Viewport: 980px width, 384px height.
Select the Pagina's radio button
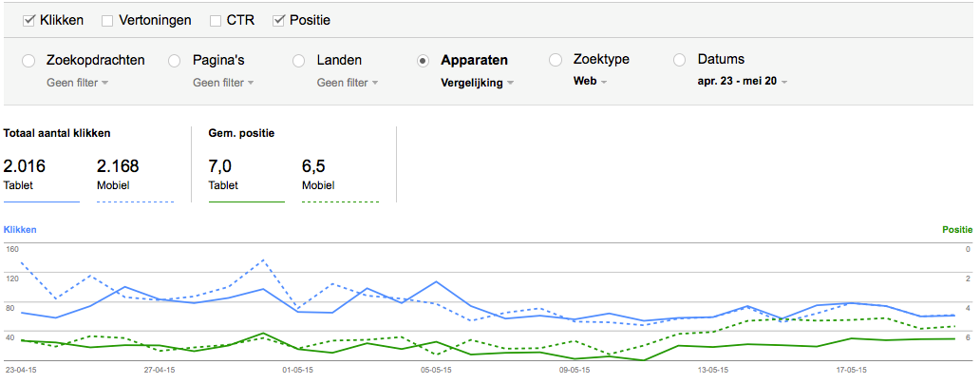click(175, 61)
